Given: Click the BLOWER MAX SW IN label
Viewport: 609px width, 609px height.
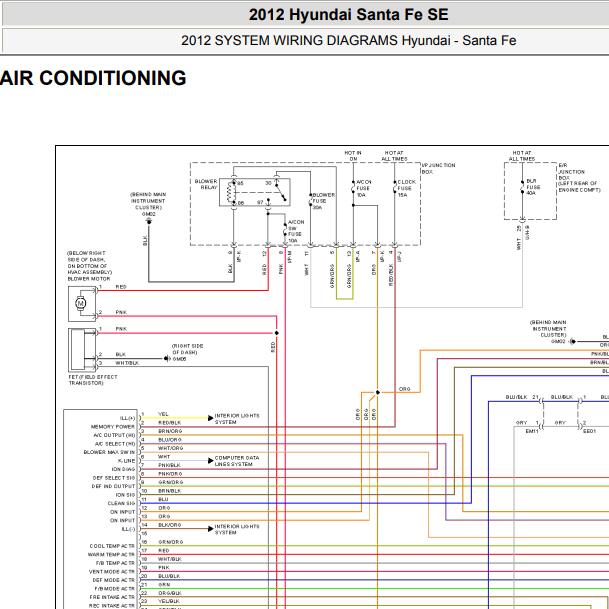Looking at the screenshot, I should pos(110,452).
